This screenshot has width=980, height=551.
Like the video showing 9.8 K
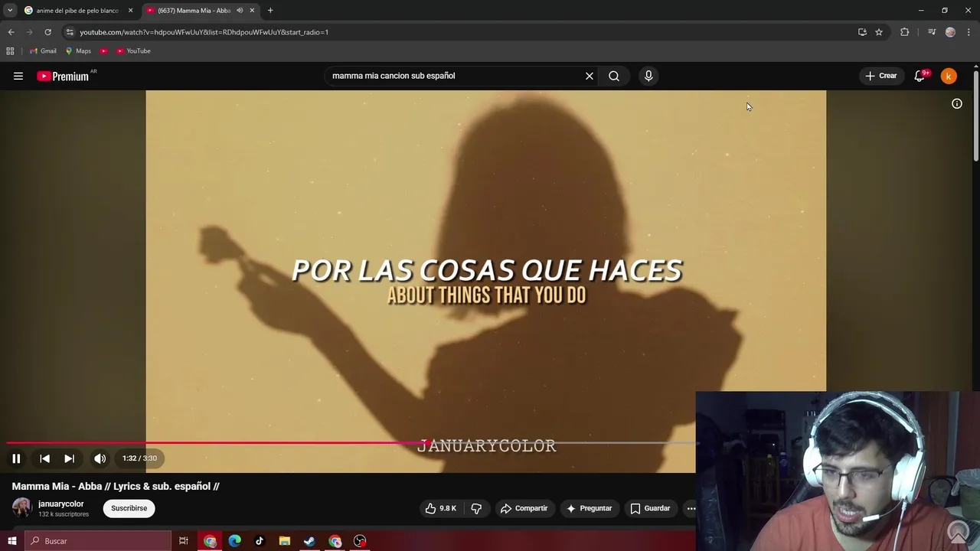(441, 508)
